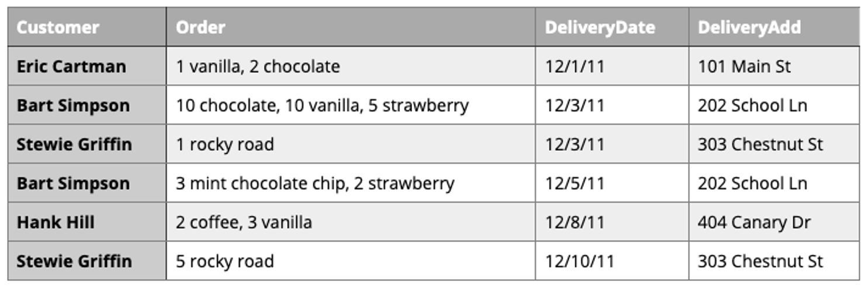Image resolution: width=868 pixels, height=288 pixels.
Task: Click Stewie Griffin beside the 1 rocky road order
Action: coord(74,144)
